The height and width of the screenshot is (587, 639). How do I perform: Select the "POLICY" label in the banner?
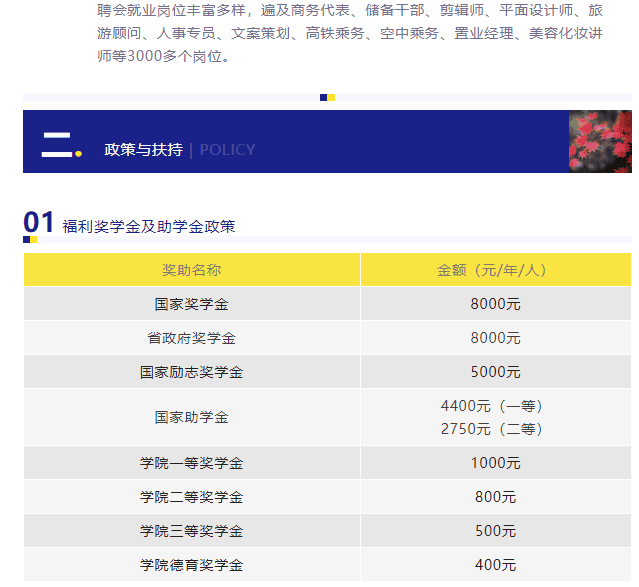(227, 150)
